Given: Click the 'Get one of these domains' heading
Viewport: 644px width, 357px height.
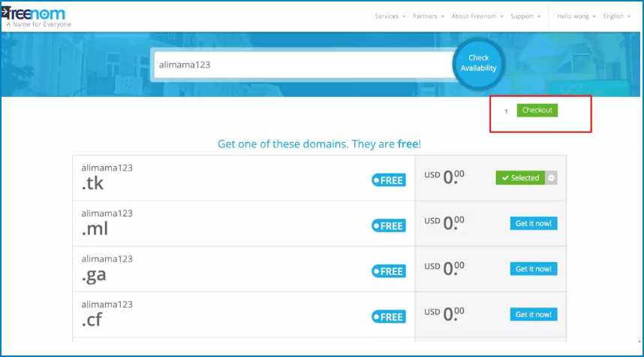Looking at the screenshot, I should point(319,144).
